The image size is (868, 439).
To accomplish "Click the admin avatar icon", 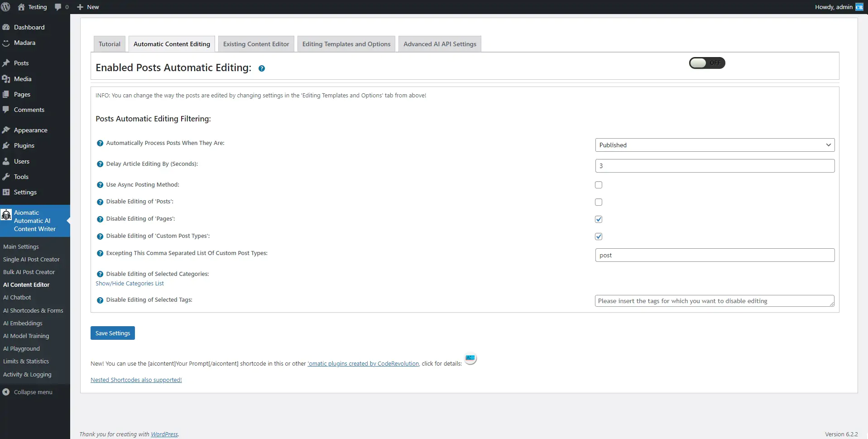I will click(859, 7).
